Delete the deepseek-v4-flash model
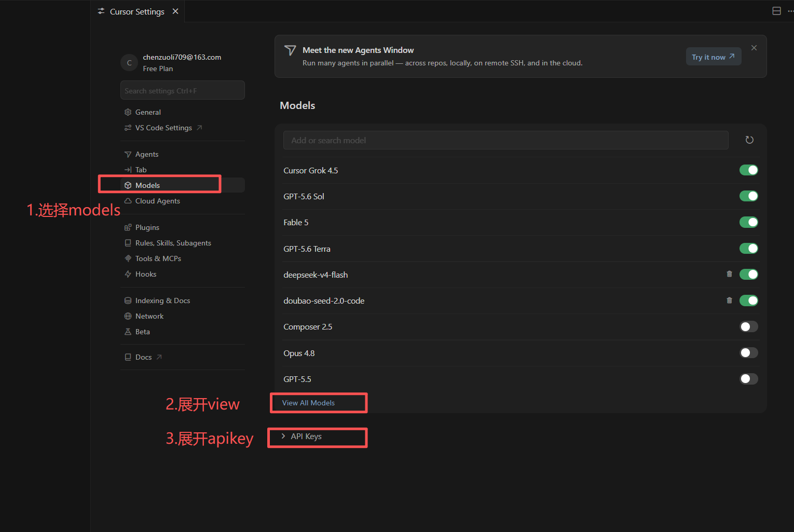 point(729,274)
